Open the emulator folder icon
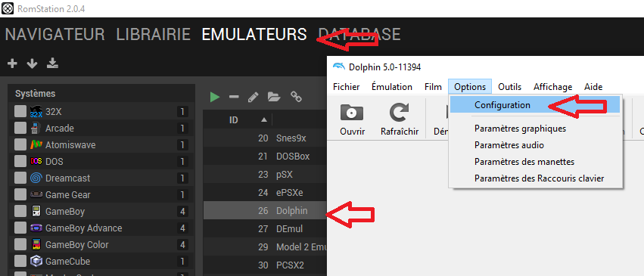 [274, 97]
